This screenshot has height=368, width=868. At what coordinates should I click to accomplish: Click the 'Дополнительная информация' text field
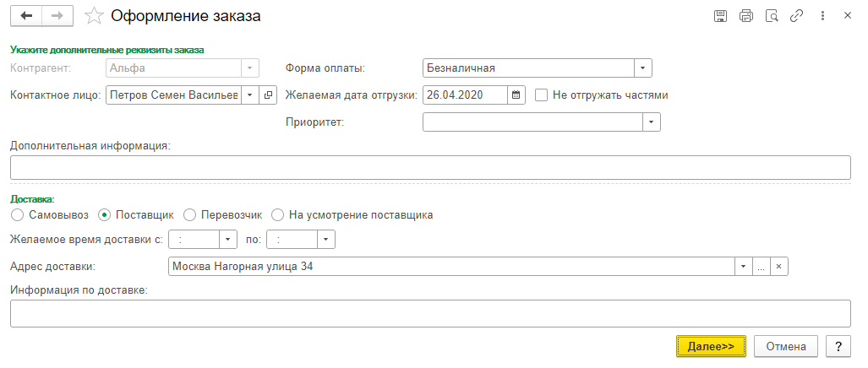429,167
